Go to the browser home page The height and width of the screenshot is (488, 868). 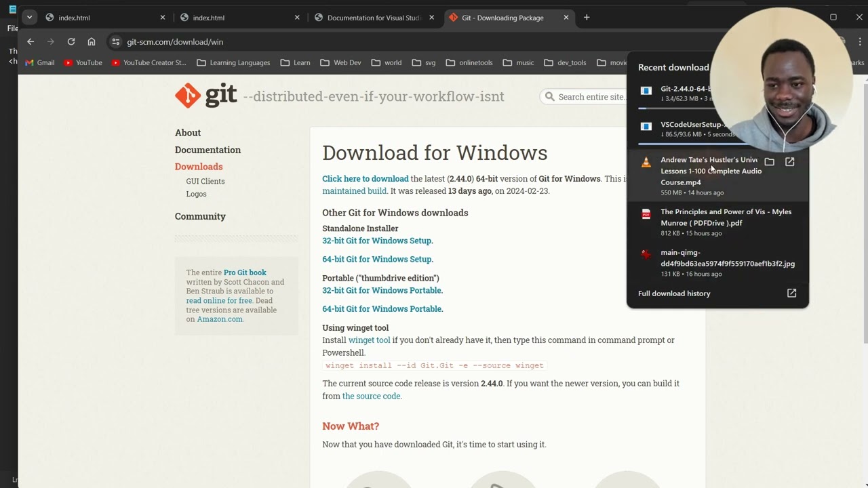click(x=92, y=41)
